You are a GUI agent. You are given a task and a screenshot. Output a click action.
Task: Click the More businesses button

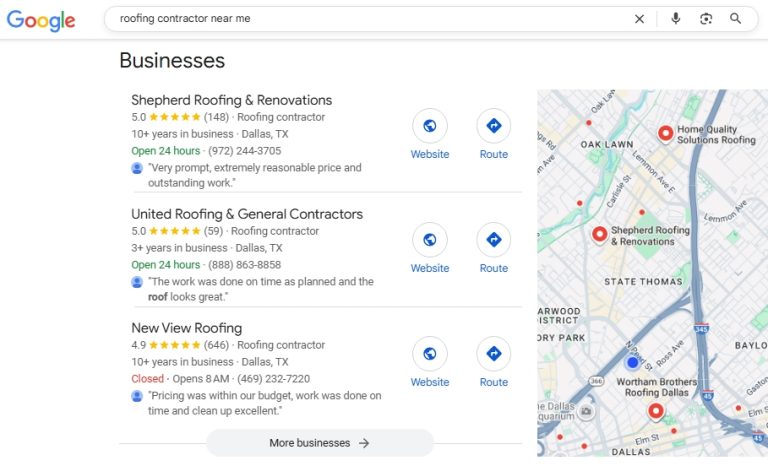point(320,443)
